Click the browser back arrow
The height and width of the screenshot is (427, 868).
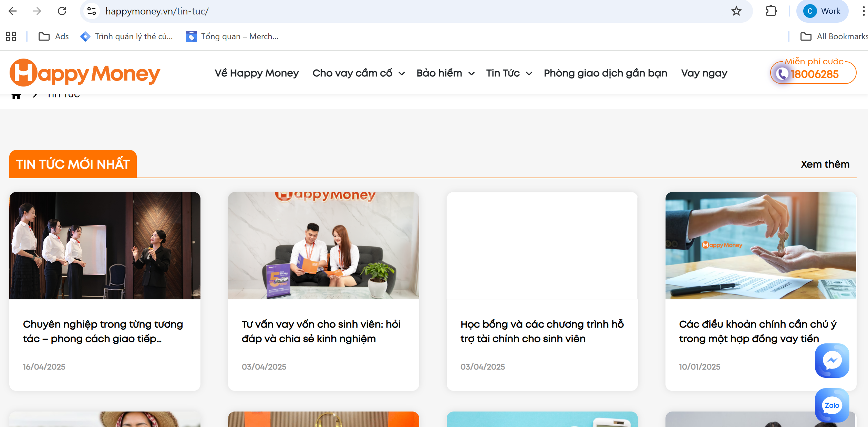tap(12, 11)
